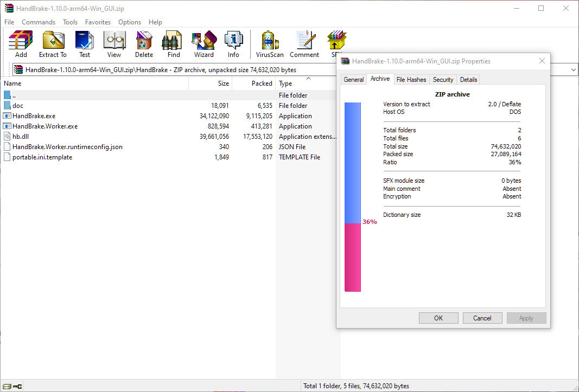
Task: Click the WinRAR title bar app icon
Action: pyautogui.click(x=9, y=8)
